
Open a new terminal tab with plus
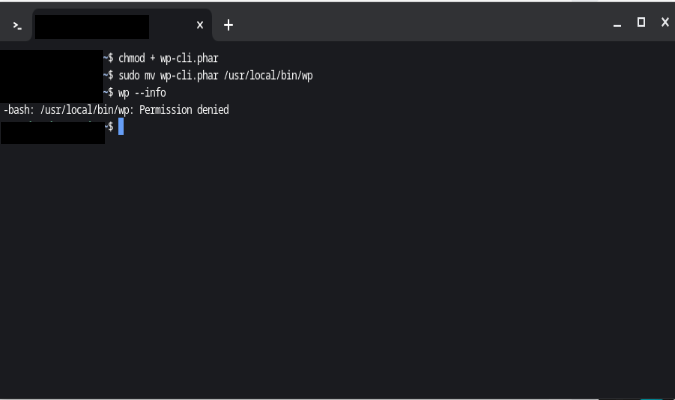coord(228,25)
